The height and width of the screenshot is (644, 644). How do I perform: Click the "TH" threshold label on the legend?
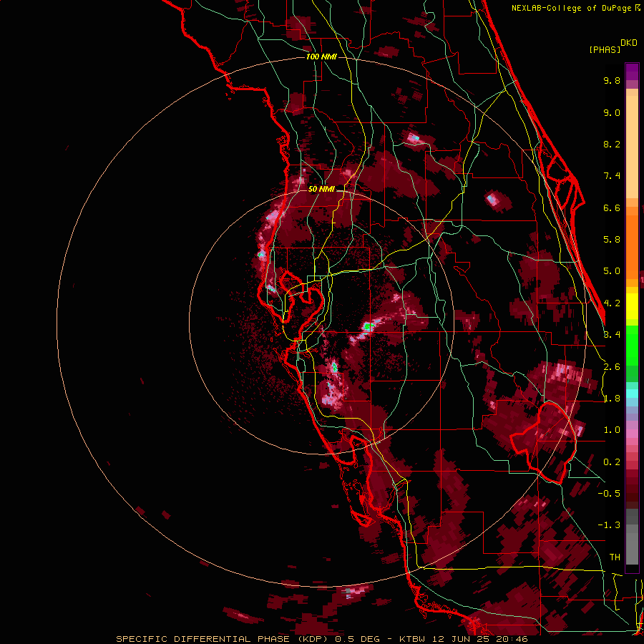click(615, 557)
